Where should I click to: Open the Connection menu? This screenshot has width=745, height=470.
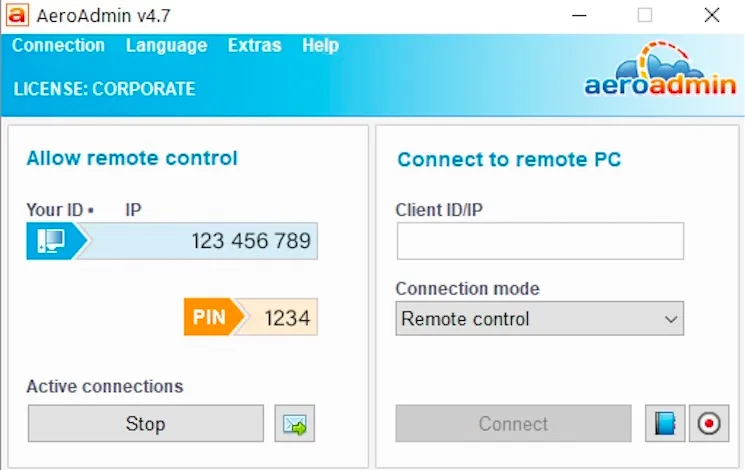(58, 46)
